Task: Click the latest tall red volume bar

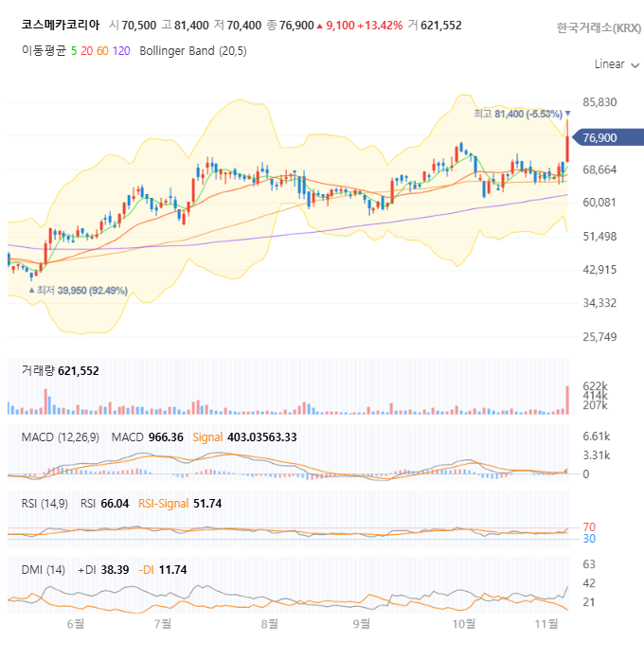Action: pyautogui.click(x=567, y=401)
